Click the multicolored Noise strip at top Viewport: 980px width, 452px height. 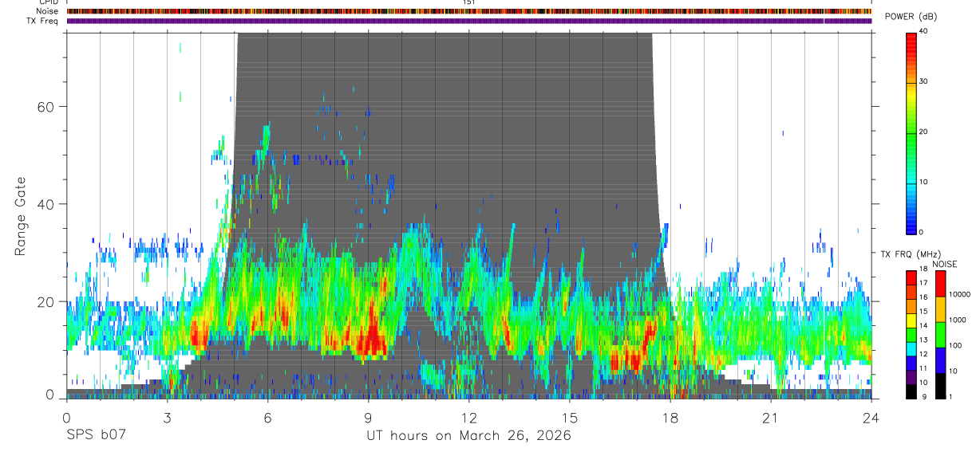click(x=469, y=11)
